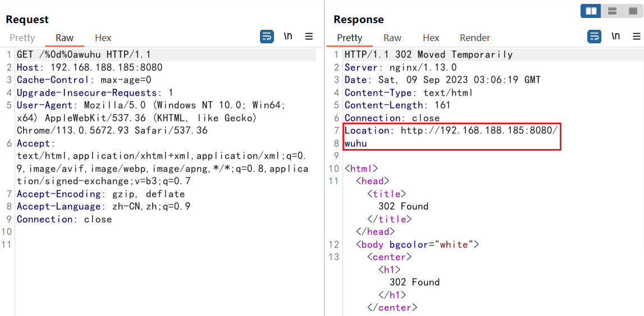This screenshot has width=644, height=316.
Task: Open the Response panel hamburger menu
Action: [x=637, y=37]
